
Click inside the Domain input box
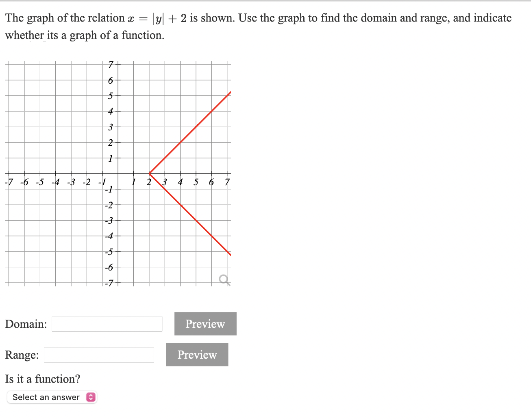107,324
